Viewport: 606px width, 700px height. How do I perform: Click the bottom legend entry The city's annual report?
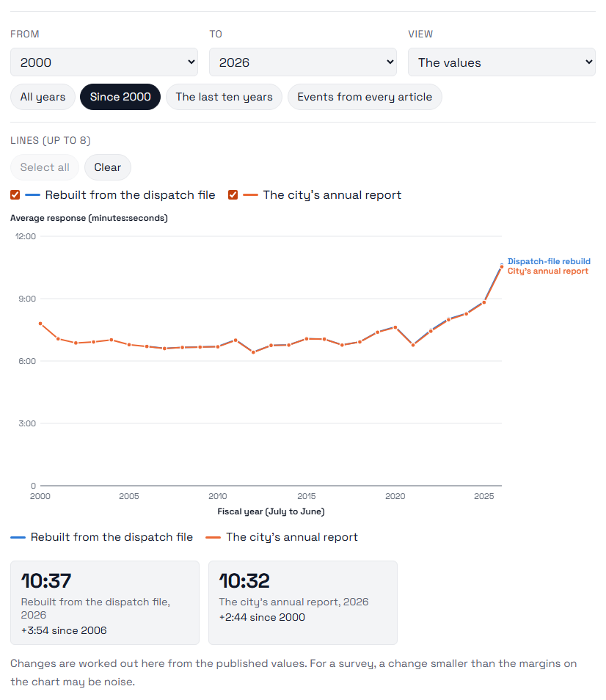tap(282, 537)
